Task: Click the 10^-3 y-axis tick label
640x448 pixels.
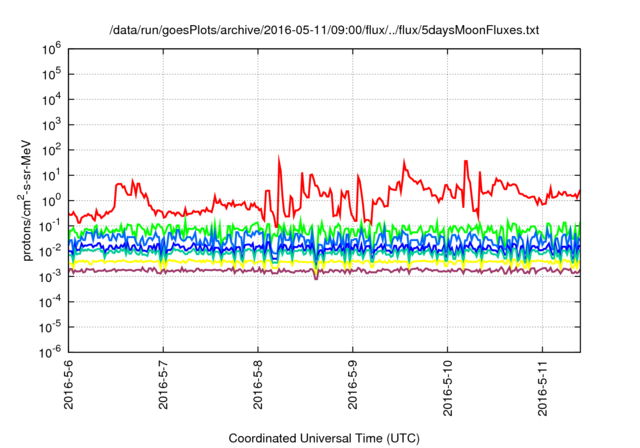Action: [x=51, y=277]
